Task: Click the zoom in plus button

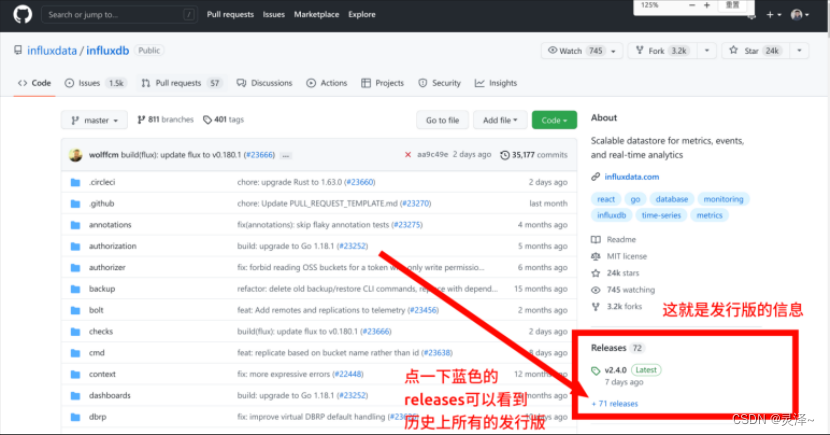Action: [x=707, y=5]
